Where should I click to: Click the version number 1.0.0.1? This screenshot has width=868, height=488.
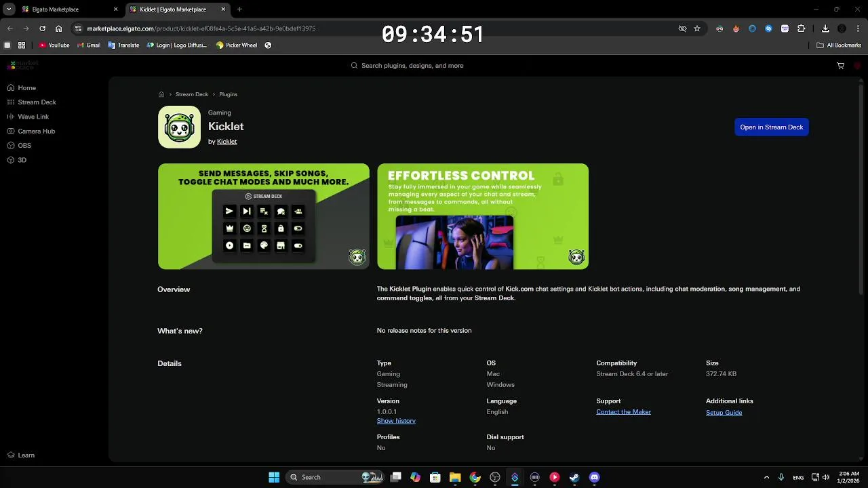pyautogui.click(x=387, y=412)
